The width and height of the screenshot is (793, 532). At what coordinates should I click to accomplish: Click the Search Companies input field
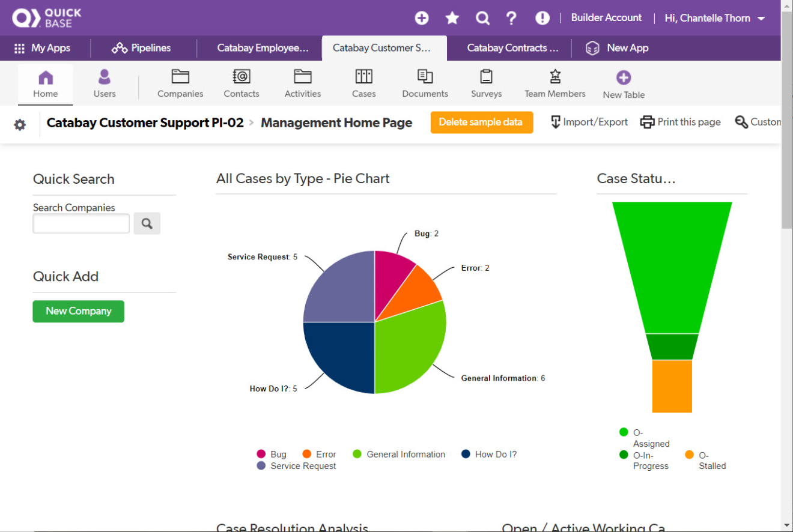point(81,224)
